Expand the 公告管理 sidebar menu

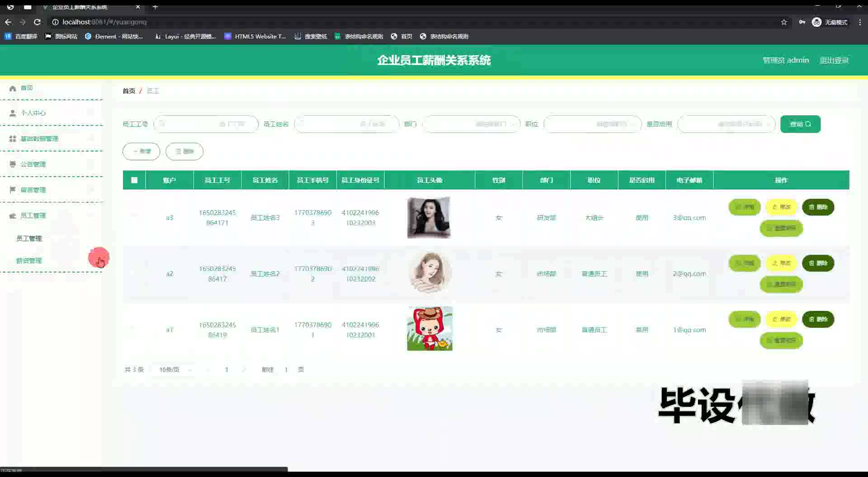pos(52,164)
